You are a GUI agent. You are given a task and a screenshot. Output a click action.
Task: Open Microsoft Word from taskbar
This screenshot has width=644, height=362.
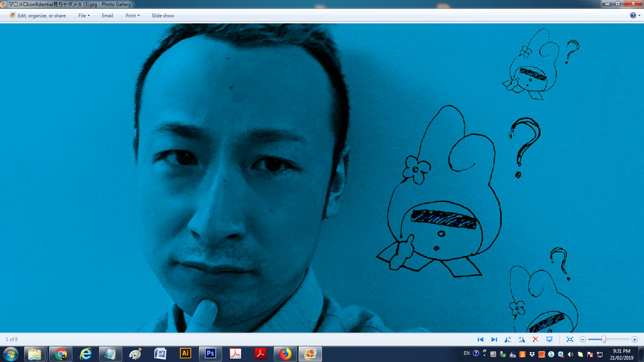click(x=161, y=354)
